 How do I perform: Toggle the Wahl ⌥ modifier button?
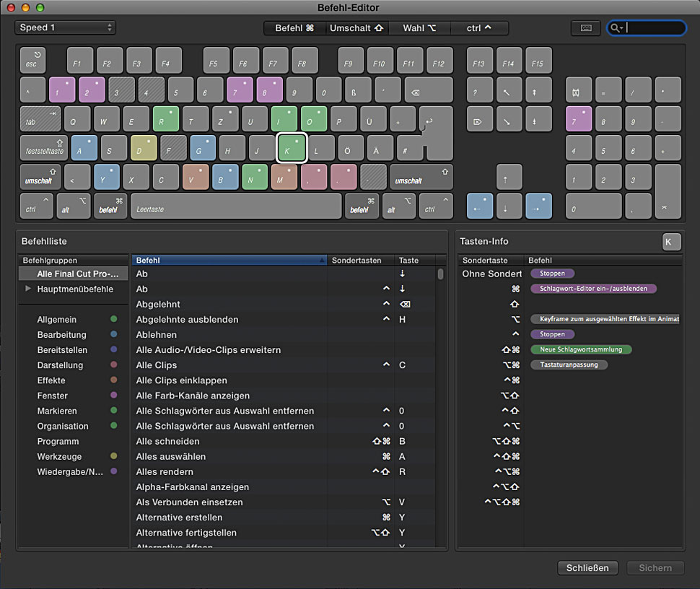[x=419, y=28]
